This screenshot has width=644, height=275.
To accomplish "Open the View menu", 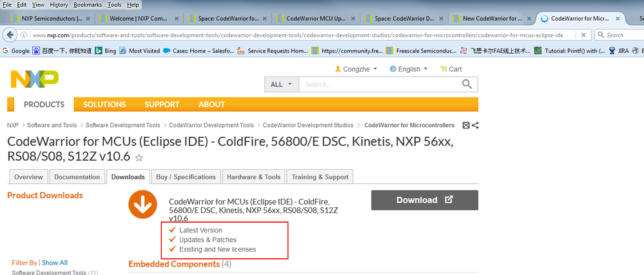I will point(38,5).
